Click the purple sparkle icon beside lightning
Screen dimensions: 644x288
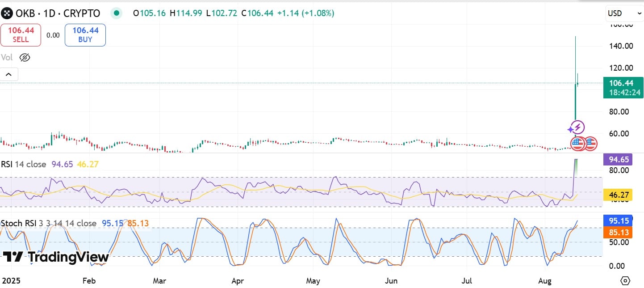tap(570, 130)
